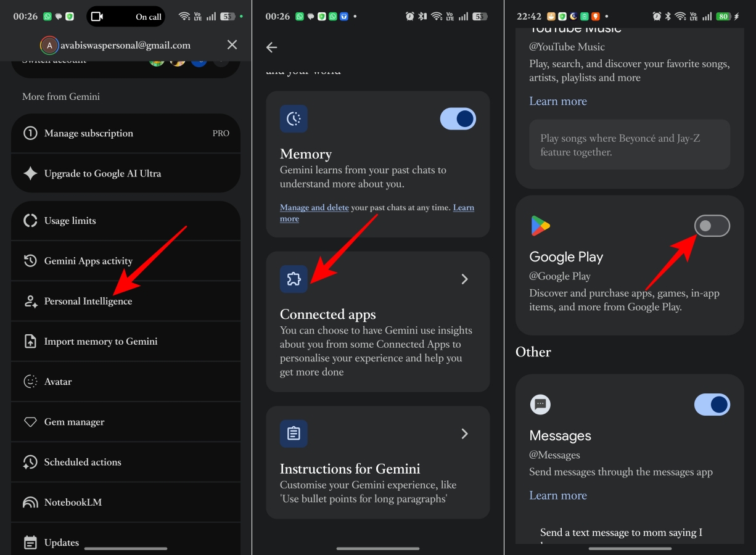Expand Connected apps chevron
Screen dimensions: 756x555
(x=465, y=279)
